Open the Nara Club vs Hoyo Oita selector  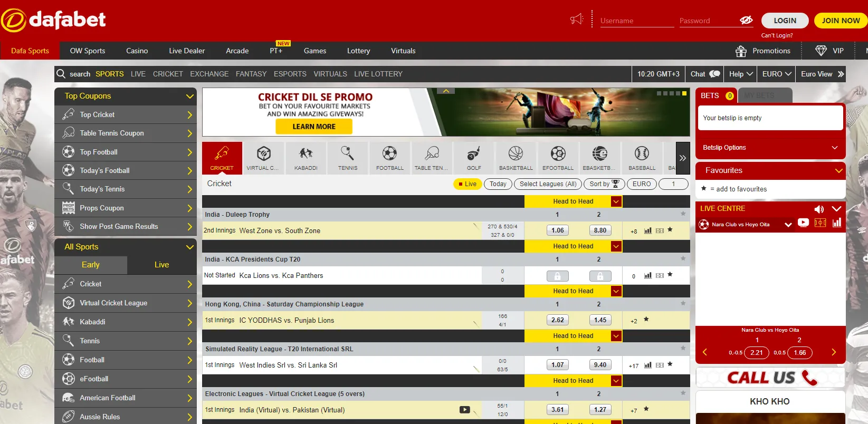point(746,225)
